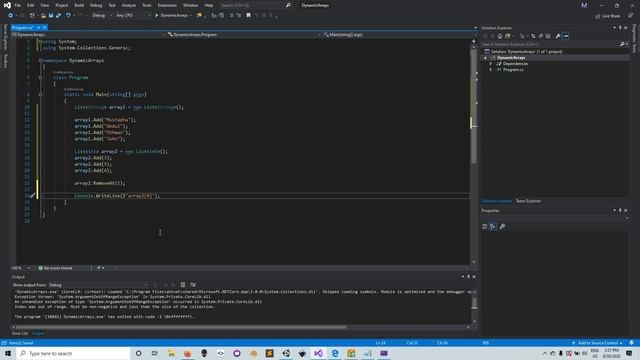Viewport: 640px width, 360px height.
Task: Open the Debug configuration dropdown
Action: [x=102, y=16]
